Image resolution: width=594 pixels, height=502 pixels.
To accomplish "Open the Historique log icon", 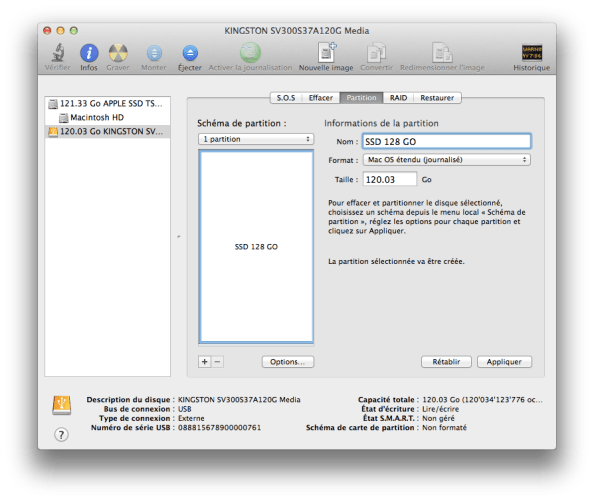I will [x=531, y=53].
